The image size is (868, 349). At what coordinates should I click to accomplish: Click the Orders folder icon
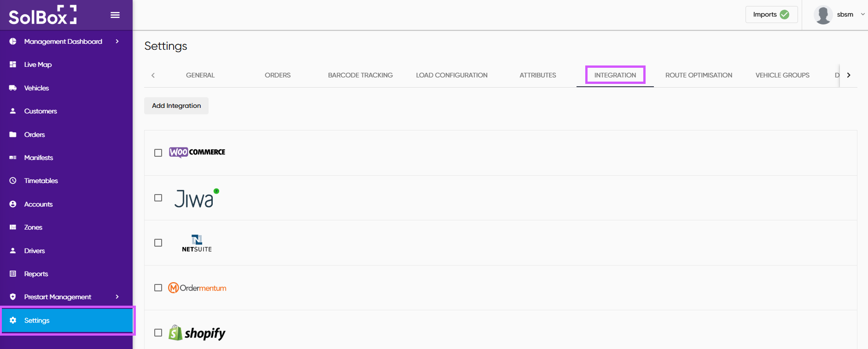point(13,135)
